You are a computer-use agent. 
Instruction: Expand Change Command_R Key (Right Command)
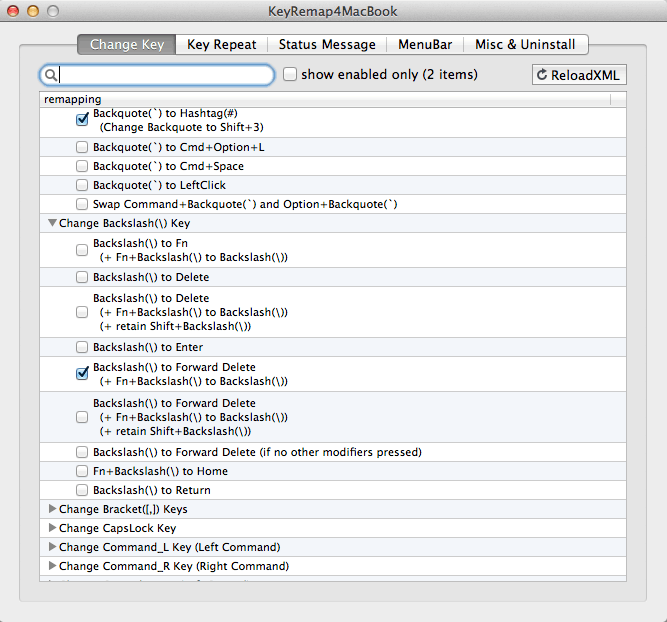coord(52,565)
